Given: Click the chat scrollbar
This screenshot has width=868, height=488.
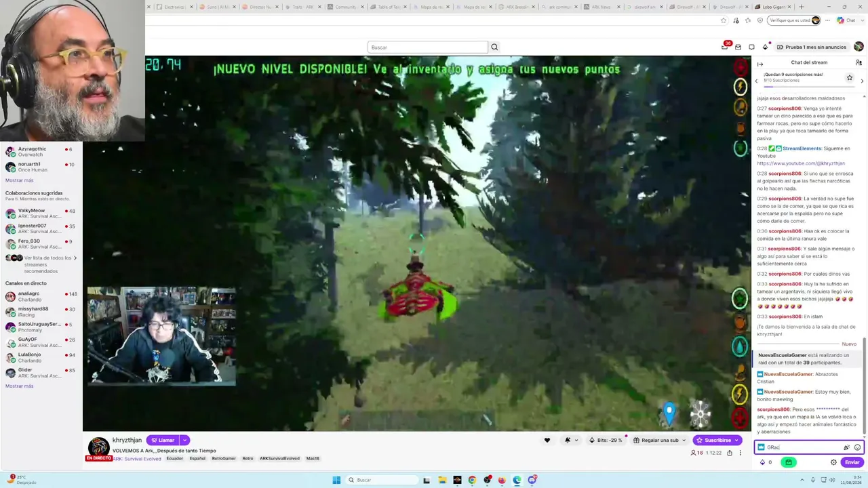Looking at the screenshot, I should tap(864, 386).
